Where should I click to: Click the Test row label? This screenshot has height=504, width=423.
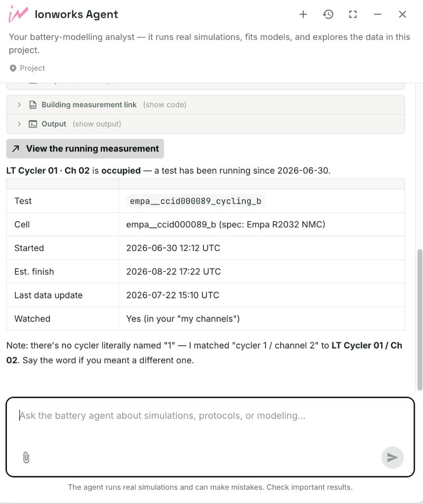(23, 201)
